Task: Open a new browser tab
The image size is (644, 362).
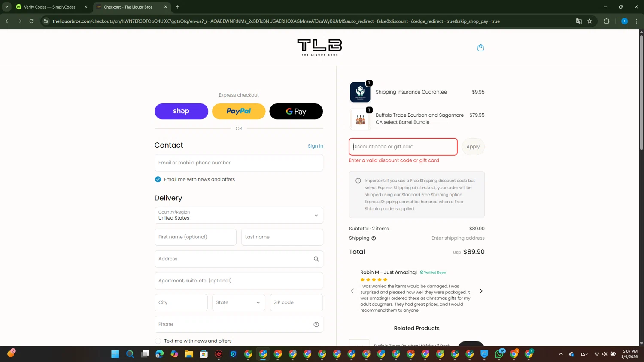Action: 178,7
